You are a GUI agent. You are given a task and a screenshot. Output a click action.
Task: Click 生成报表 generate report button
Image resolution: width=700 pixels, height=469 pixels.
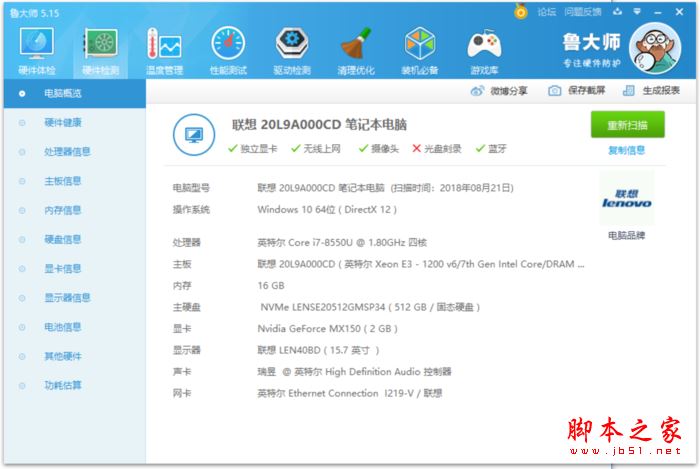651,91
